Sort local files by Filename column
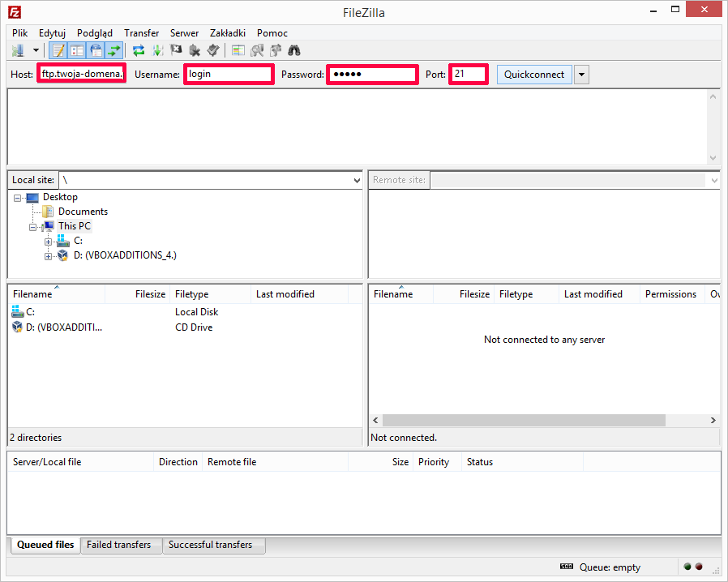 (x=57, y=294)
